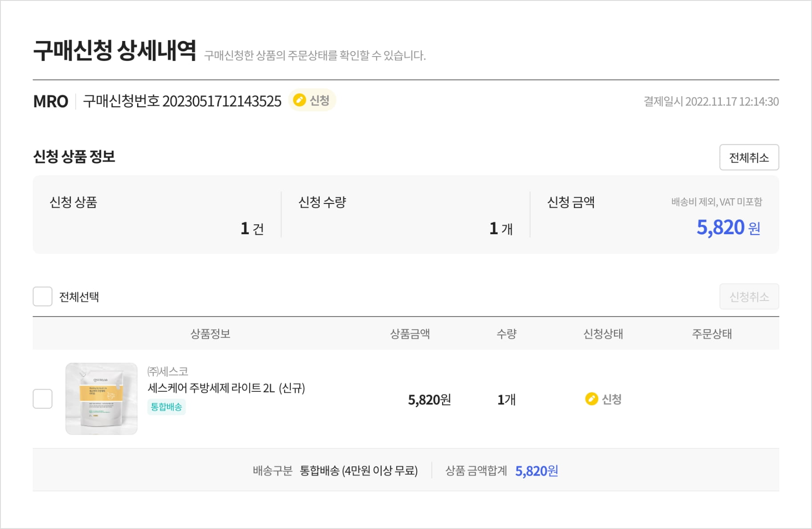
Task: Click the product row price 5,820원
Action: pyautogui.click(x=430, y=399)
